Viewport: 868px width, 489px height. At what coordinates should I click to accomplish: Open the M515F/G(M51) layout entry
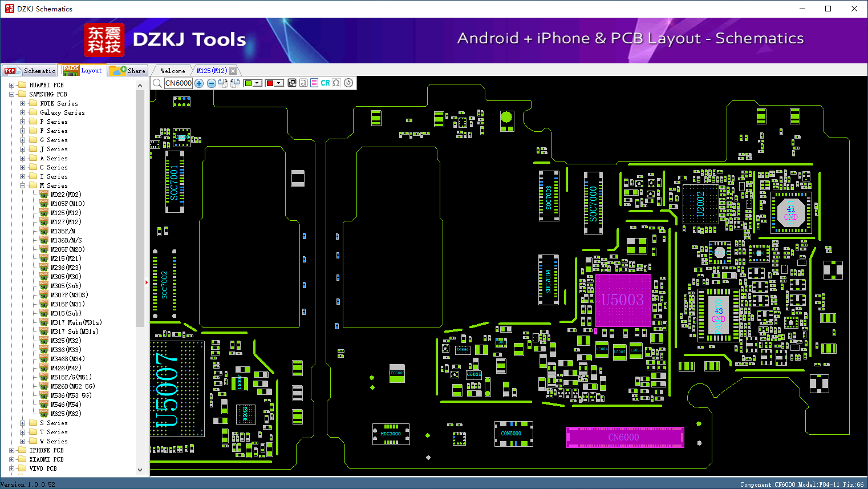[x=71, y=377]
